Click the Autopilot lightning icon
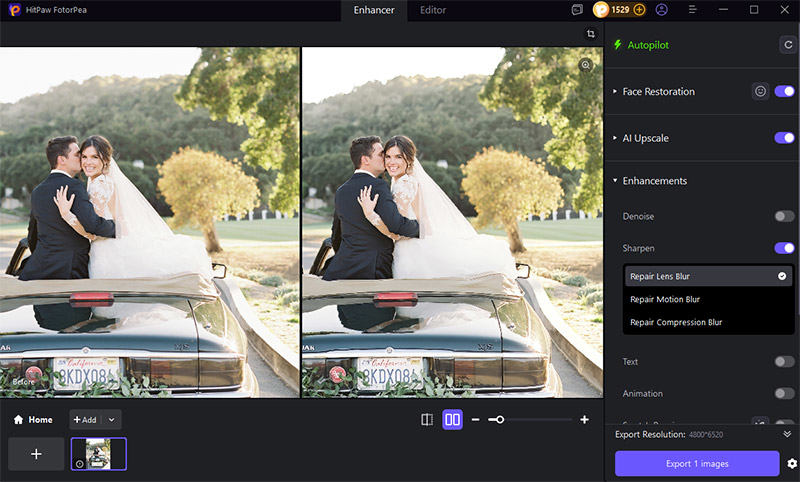 tap(618, 45)
